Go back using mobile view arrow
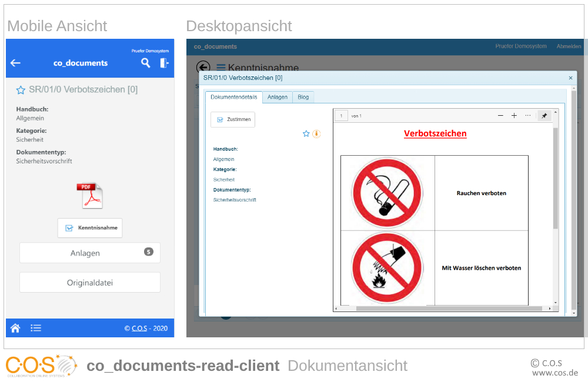Image resolution: width=588 pixels, height=382 pixels. pos(15,63)
